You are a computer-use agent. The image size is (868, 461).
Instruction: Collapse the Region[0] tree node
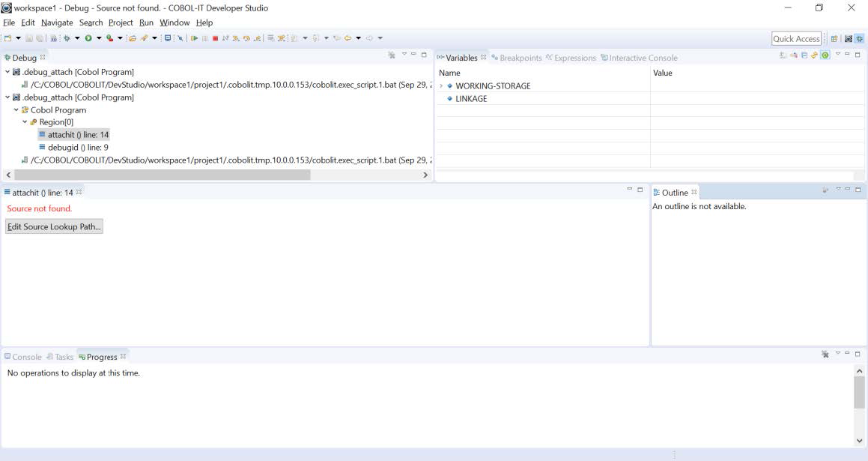pos(25,122)
